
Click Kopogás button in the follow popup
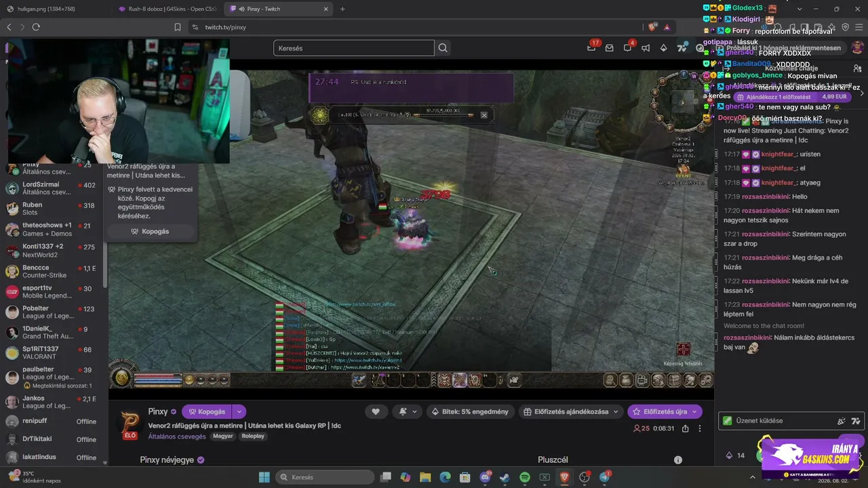pyautogui.click(x=151, y=231)
